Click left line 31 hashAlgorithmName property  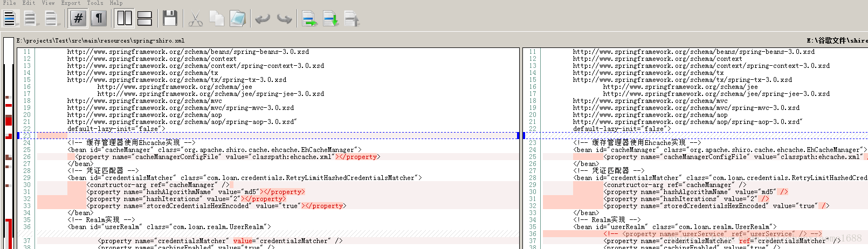pos(196,192)
